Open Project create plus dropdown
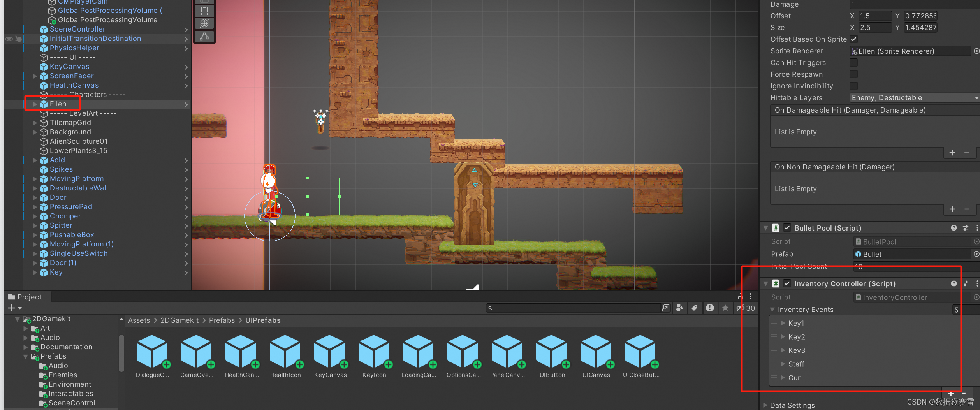Screen dimensions: 980x410 tap(15, 308)
